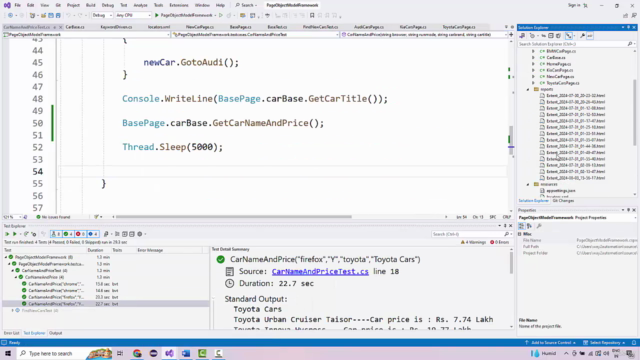Toggle not run tests filter
This screenshot has height=360, width=640.
click(93, 234)
